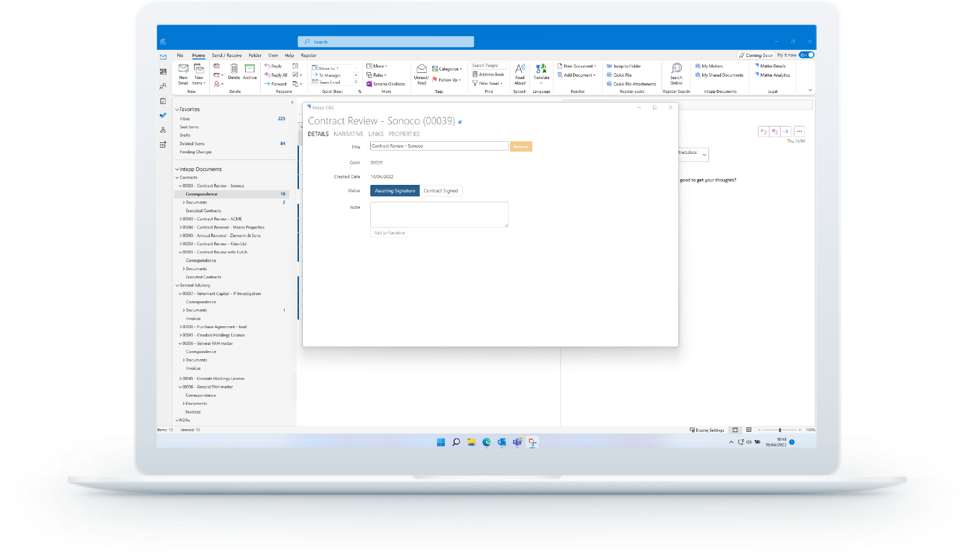Click the Delete trash can icon
This screenshot has height=560, width=974.
point(234,69)
